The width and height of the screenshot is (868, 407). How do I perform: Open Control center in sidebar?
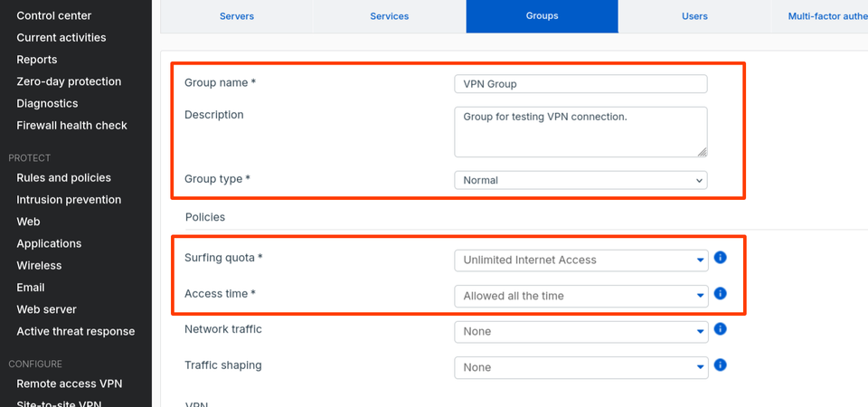(x=53, y=15)
